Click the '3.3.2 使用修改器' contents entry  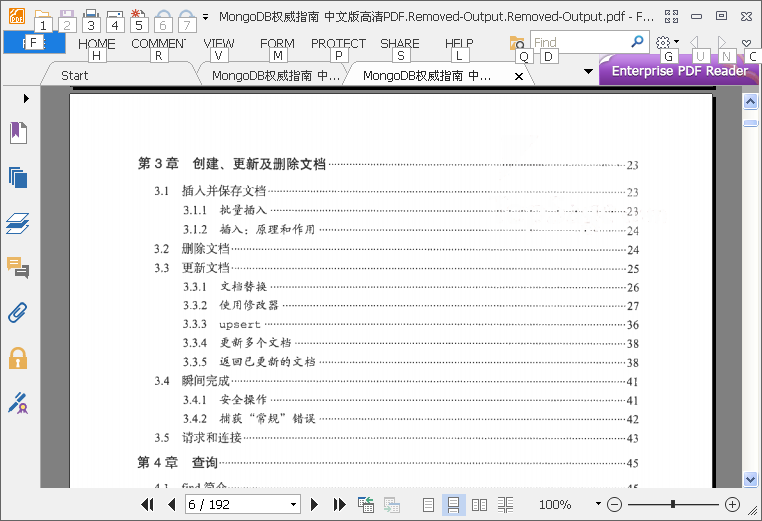click(x=230, y=305)
